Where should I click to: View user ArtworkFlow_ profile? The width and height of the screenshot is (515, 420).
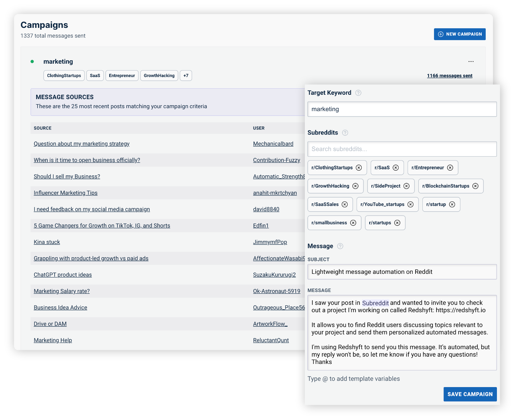(x=270, y=324)
